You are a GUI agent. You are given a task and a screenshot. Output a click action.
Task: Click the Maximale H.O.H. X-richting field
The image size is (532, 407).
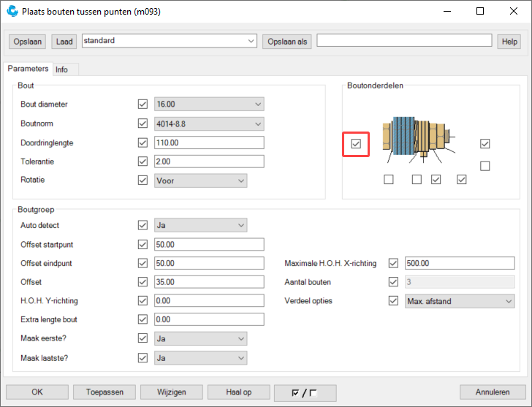(460, 263)
